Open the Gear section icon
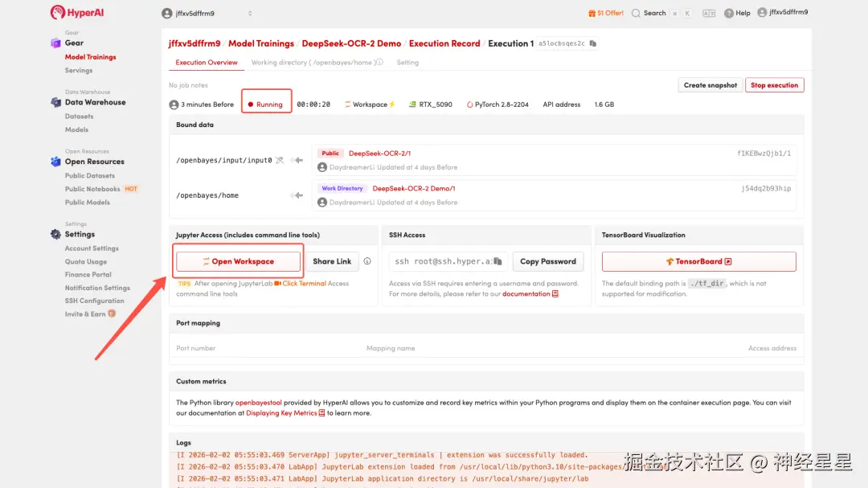 tap(55, 43)
